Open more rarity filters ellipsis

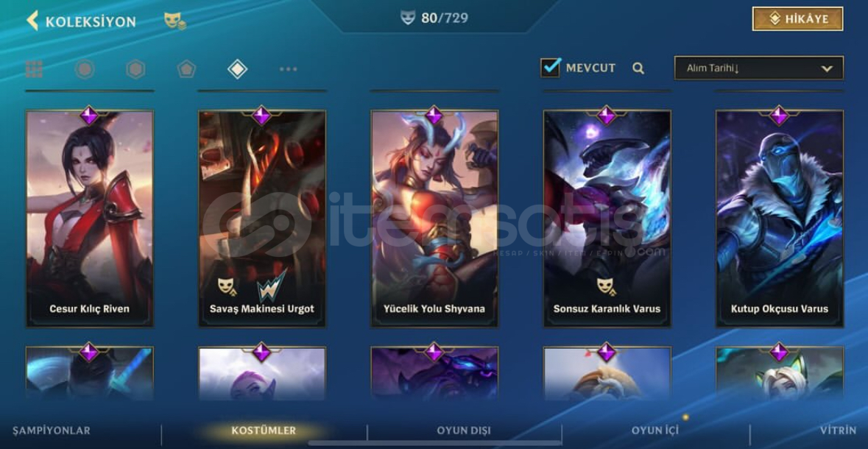point(289,69)
